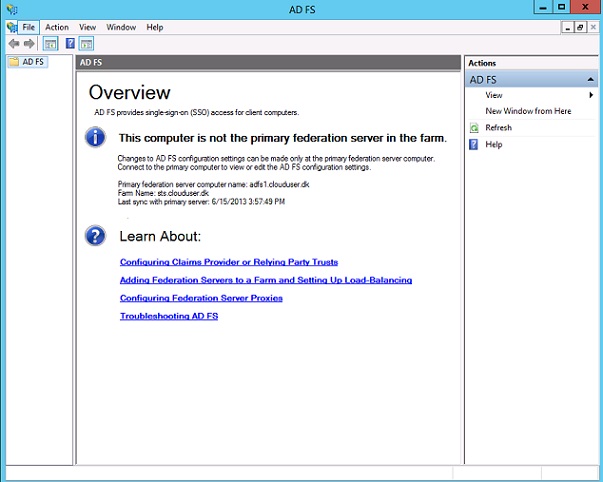Image resolution: width=603 pixels, height=482 pixels.
Task: Click the MMC document icon beside File menu
Action: (x=12, y=27)
